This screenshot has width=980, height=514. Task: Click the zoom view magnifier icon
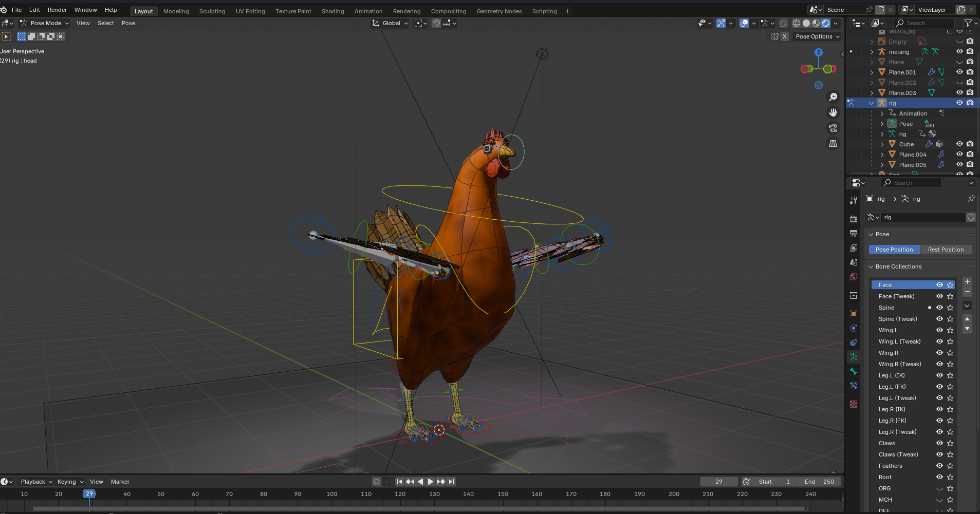833,97
